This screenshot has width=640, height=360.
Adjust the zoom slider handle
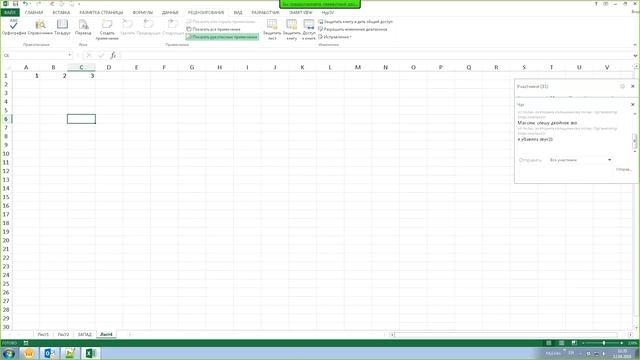point(604,343)
